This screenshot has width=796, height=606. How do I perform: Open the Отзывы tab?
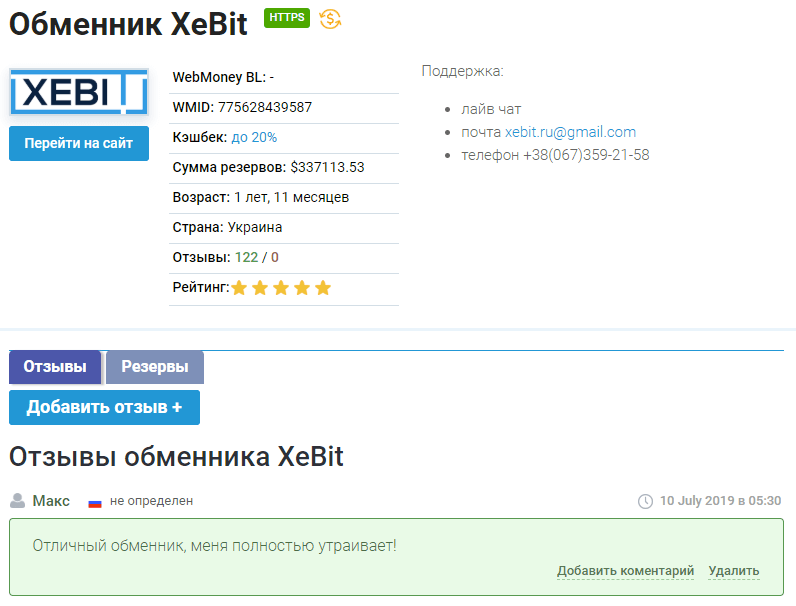tap(55, 366)
